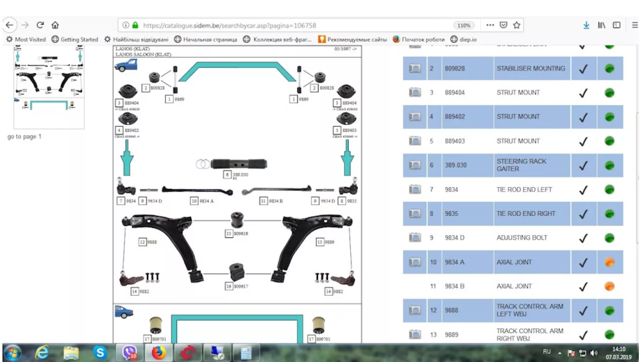Show hidden system tray icons arrow

coord(560,353)
